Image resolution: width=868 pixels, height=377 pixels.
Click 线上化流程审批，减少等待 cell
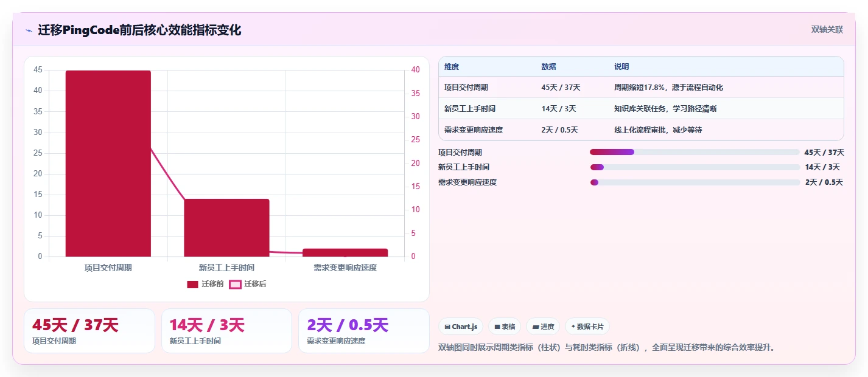coord(658,130)
